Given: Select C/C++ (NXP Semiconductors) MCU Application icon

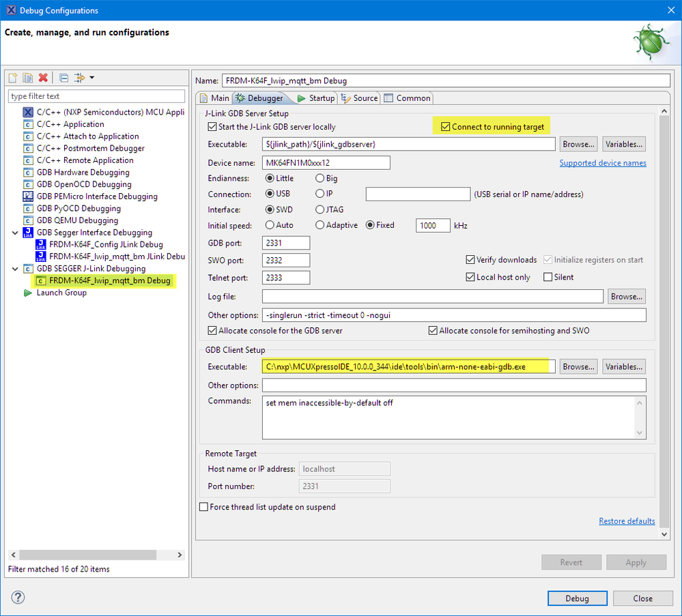Looking at the screenshot, I should click(x=28, y=112).
